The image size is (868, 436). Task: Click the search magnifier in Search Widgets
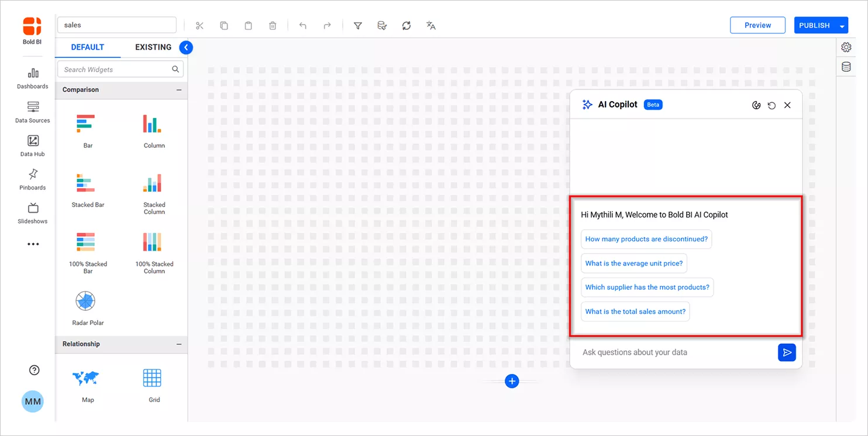coord(175,70)
